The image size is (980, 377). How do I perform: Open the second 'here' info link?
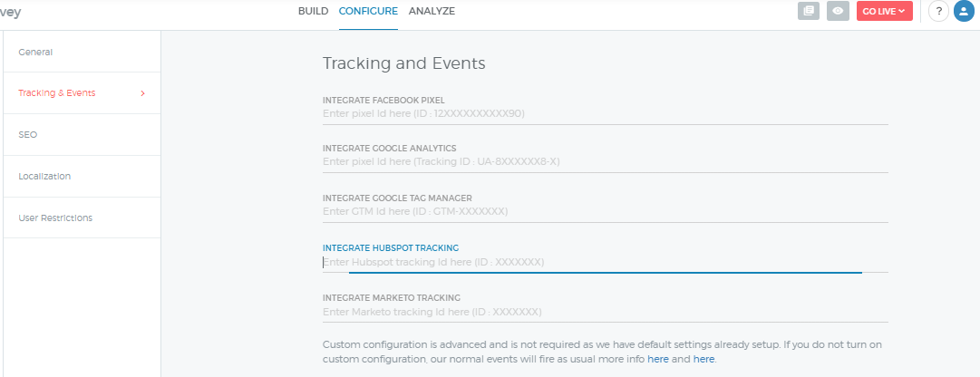703,360
